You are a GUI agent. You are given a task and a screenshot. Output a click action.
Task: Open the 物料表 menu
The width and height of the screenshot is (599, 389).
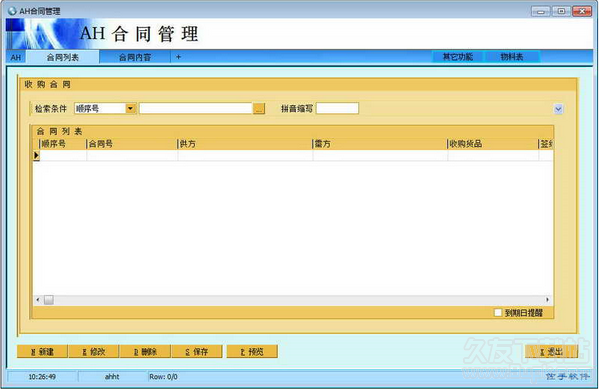pos(512,57)
